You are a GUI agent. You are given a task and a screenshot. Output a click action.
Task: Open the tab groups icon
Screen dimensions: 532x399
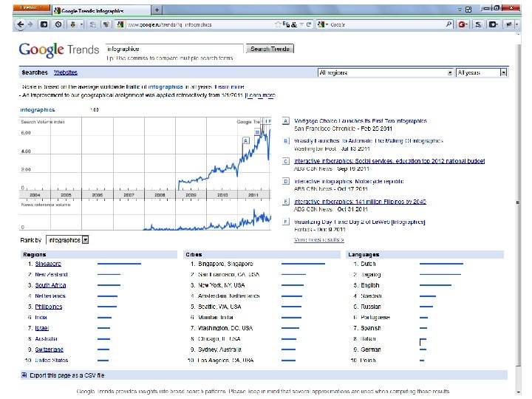468,10
